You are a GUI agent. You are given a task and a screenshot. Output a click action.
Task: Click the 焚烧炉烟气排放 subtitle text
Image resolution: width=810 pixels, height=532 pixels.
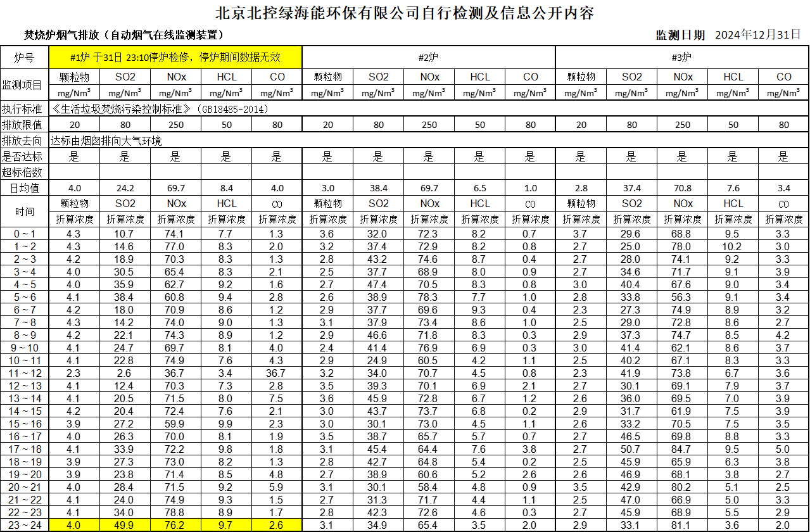pyautogui.click(x=123, y=35)
